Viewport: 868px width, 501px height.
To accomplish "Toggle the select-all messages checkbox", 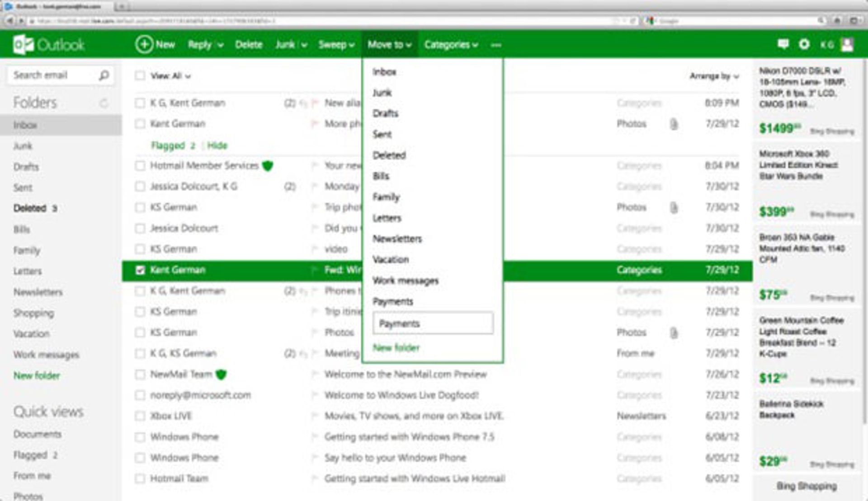I will coord(140,75).
